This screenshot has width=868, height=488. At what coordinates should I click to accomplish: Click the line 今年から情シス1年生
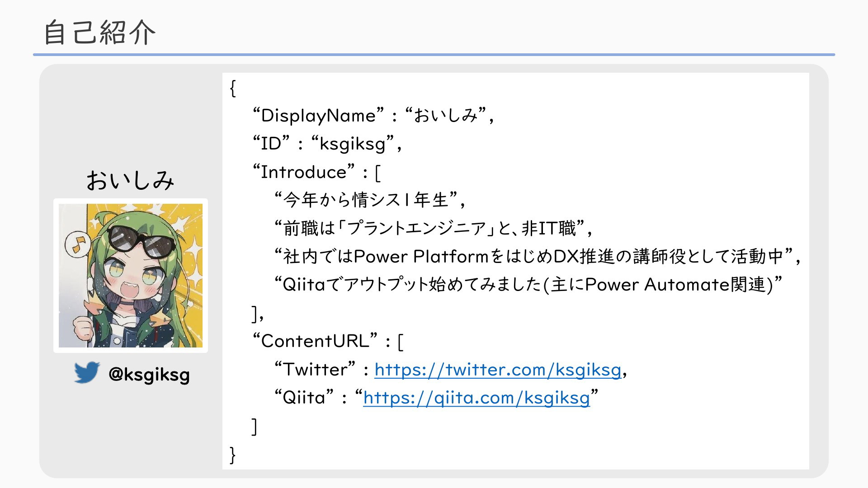(370, 200)
